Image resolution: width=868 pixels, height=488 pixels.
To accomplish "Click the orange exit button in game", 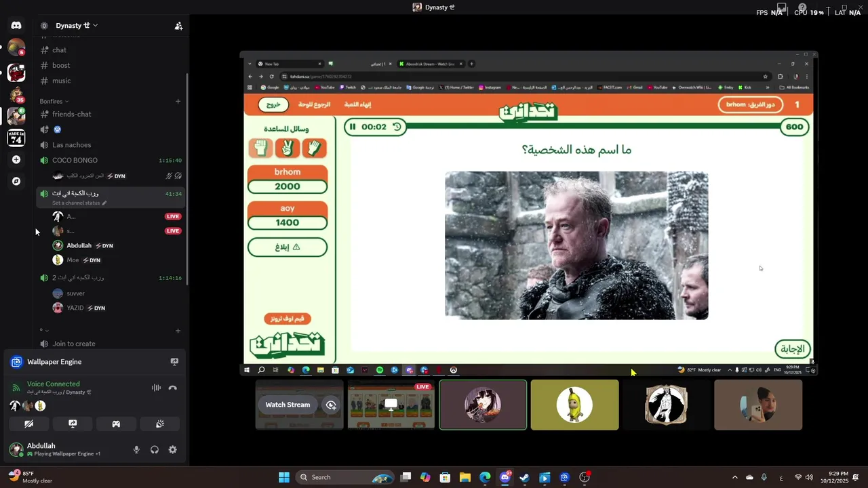I will (273, 105).
